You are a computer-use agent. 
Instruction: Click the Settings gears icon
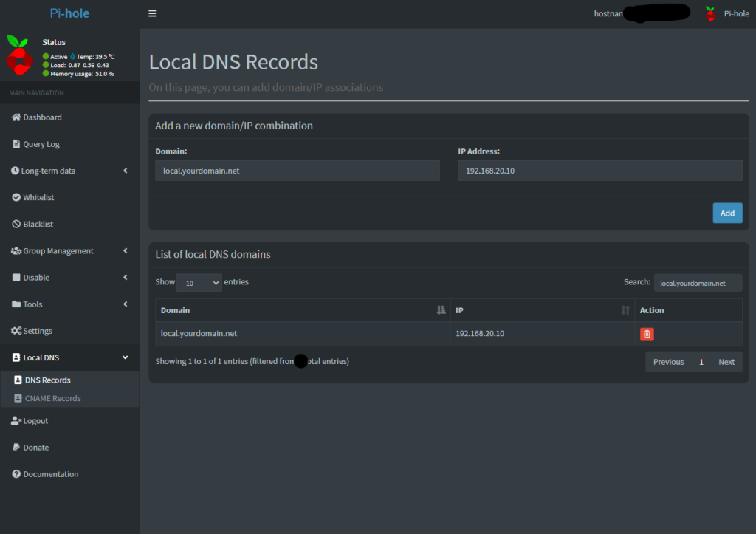pos(16,331)
